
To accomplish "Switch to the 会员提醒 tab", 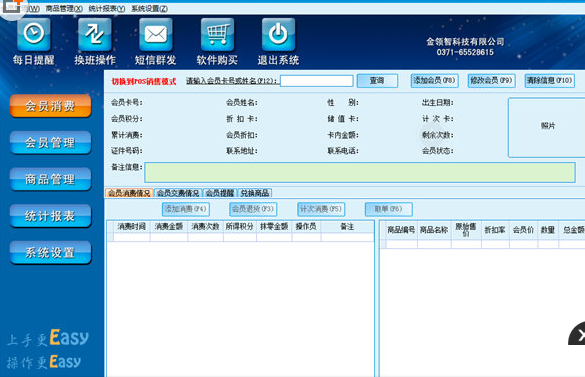I will pyautogui.click(x=220, y=193).
